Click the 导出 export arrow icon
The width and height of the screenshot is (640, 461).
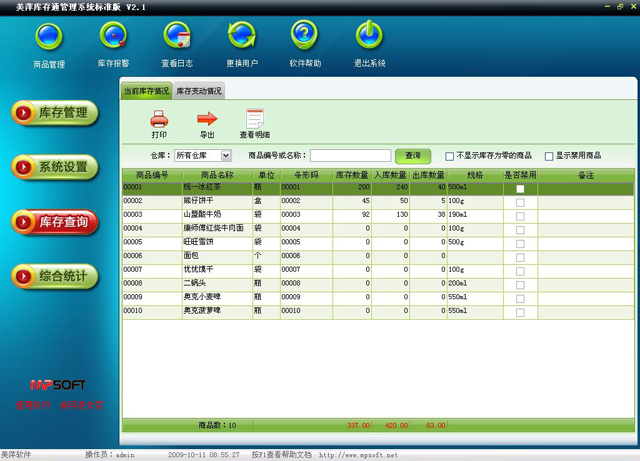(x=207, y=119)
